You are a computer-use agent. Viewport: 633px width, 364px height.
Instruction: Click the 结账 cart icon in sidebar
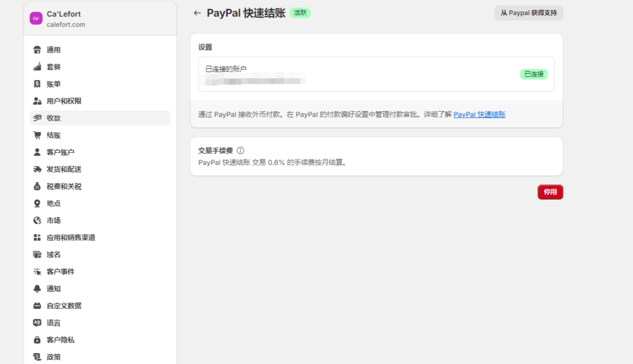37,135
